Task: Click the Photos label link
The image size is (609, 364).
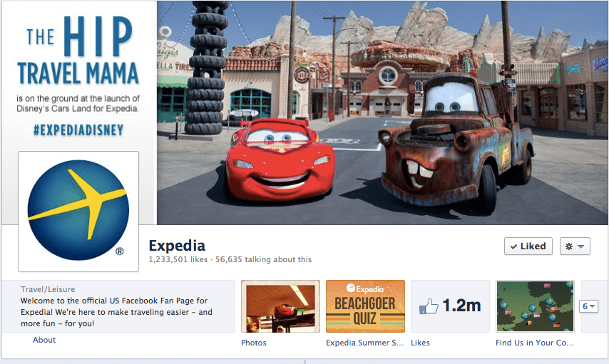Action: 254,343
